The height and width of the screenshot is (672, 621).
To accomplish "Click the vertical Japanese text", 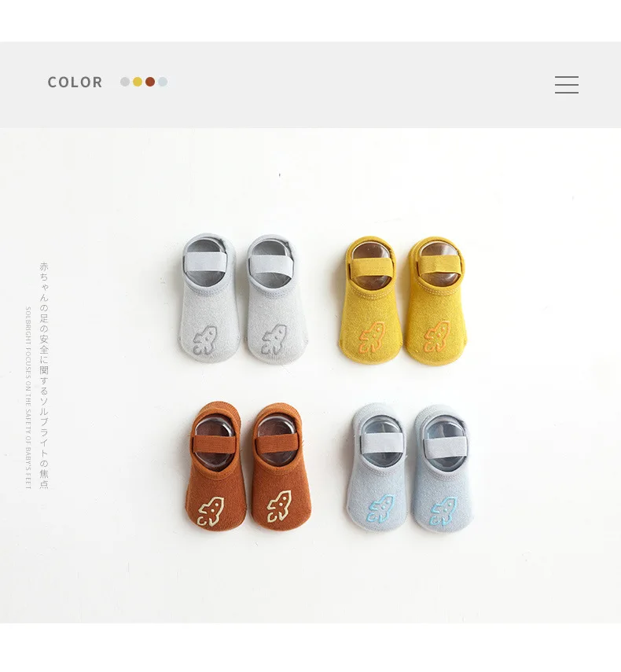I will (44, 376).
